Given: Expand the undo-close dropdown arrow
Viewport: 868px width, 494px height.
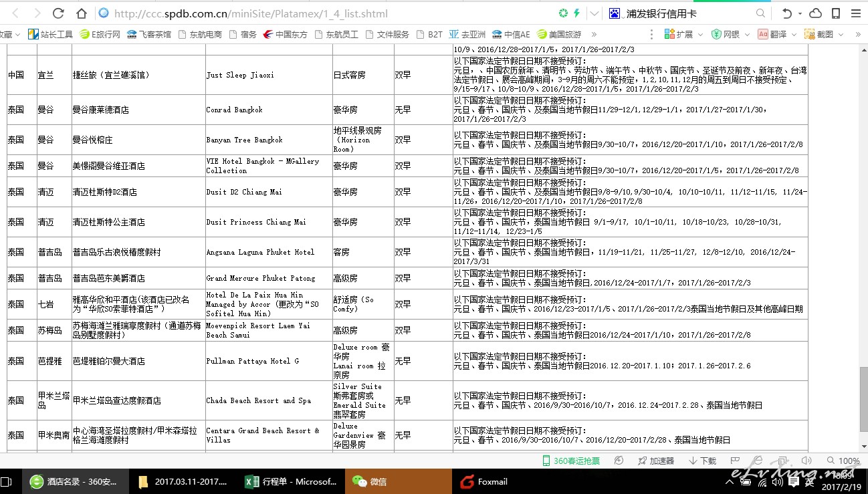Looking at the screenshot, I should coord(800,14).
